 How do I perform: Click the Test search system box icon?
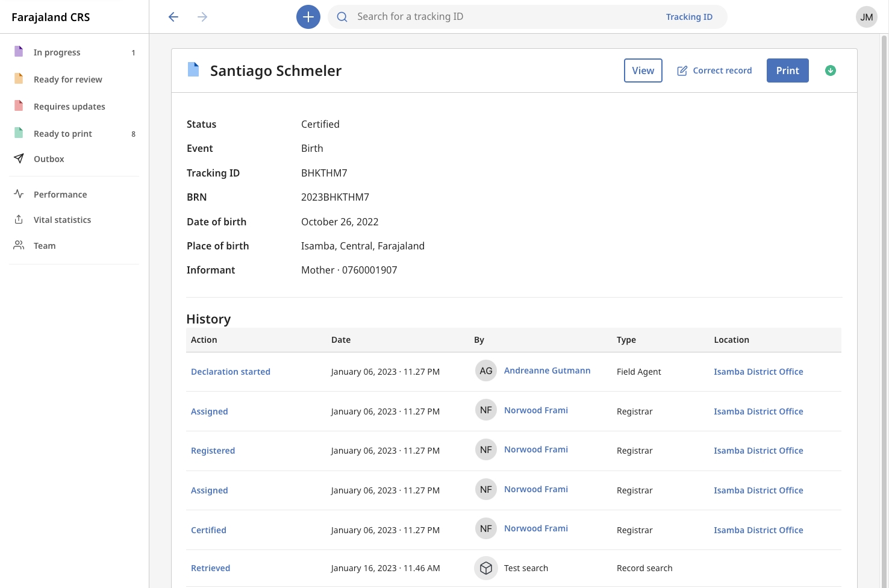click(485, 568)
